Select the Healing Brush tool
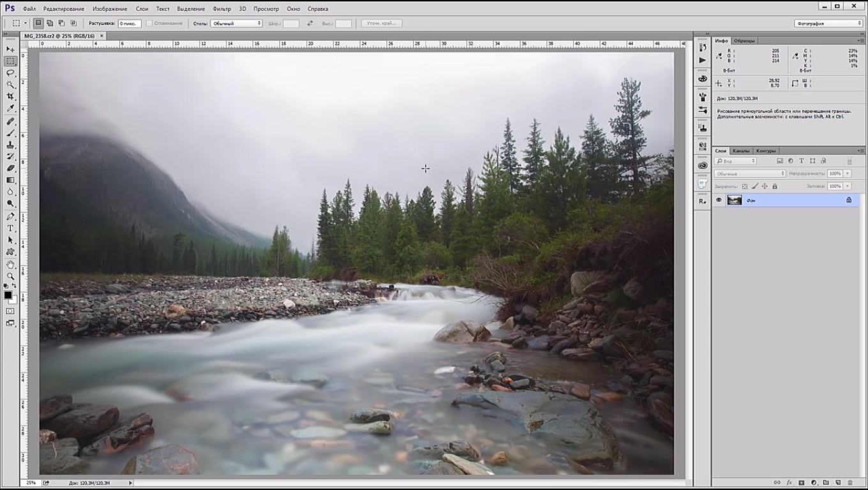Screen dimensions: 868x490 [x=10, y=121]
